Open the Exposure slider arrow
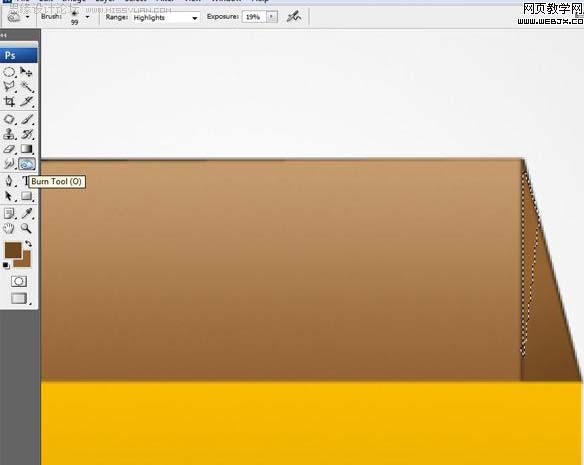 [x=272, y=17]
